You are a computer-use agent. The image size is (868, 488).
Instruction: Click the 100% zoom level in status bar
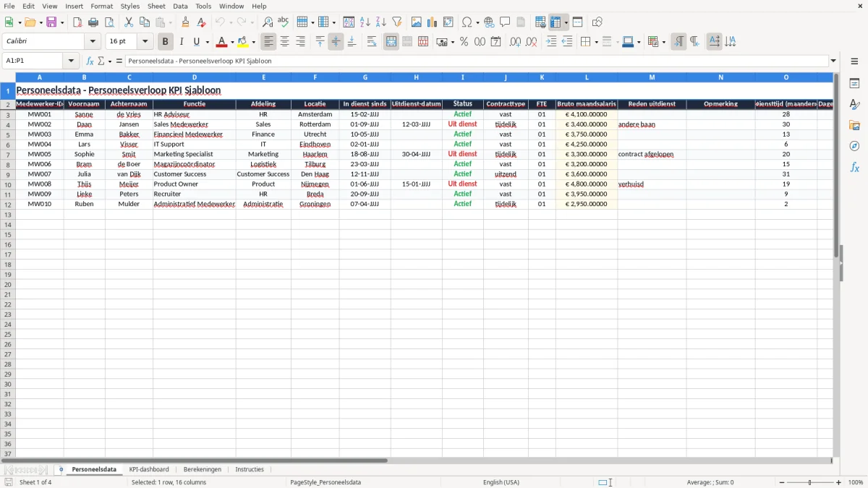(856, 482)
